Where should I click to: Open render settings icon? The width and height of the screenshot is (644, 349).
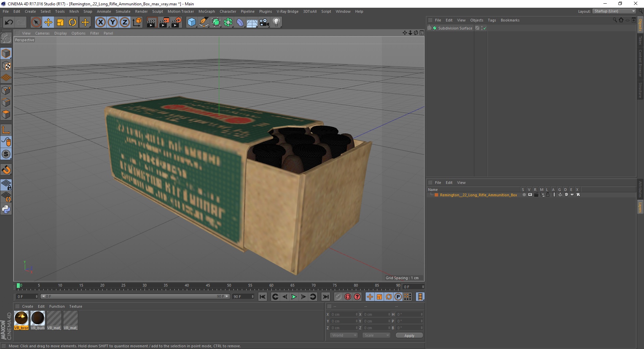176,22
